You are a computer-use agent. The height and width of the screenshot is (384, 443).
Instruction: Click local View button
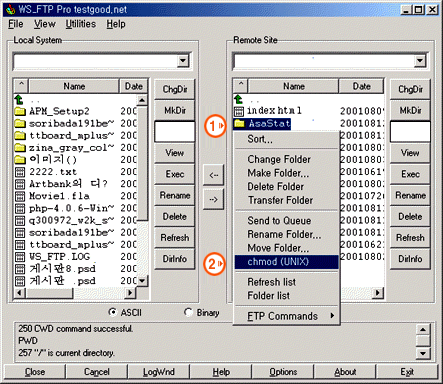coord(175,153)
